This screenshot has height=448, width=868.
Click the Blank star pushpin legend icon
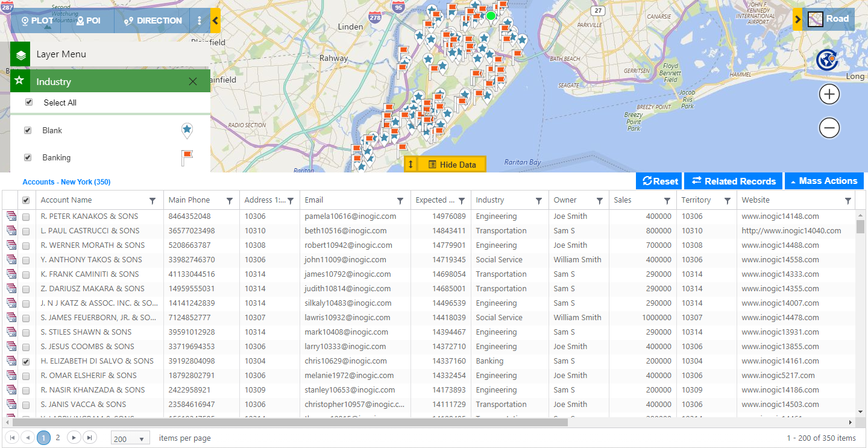coord(187,130)
